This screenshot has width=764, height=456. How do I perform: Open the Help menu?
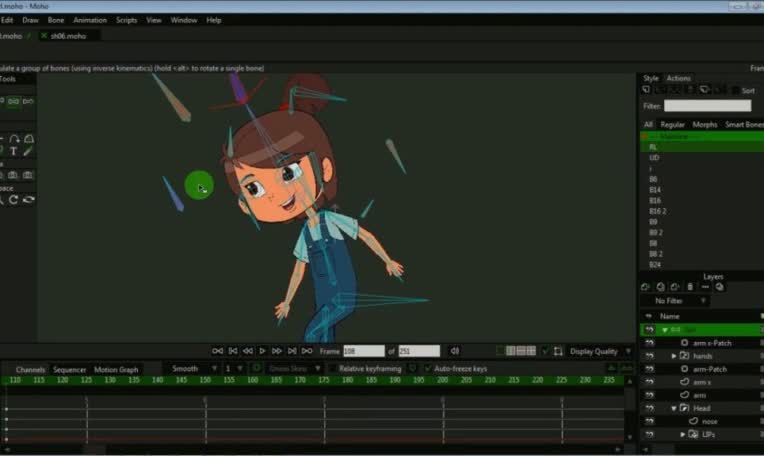[213, 20]
